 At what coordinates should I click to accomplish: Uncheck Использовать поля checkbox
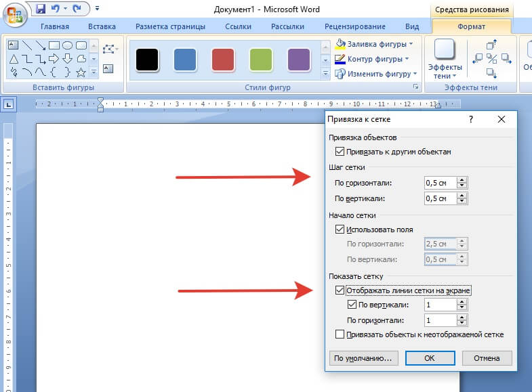pyautogui.click(x=340, y=230)
